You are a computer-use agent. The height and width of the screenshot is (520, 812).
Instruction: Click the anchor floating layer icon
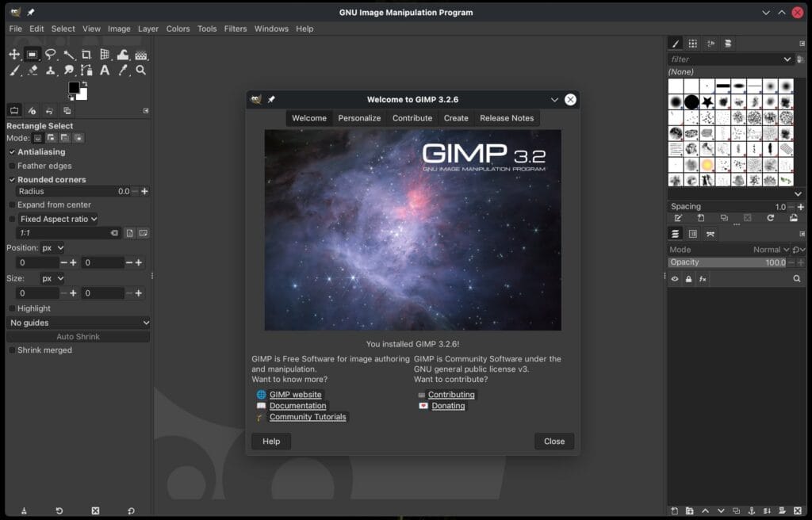(752, 510)
